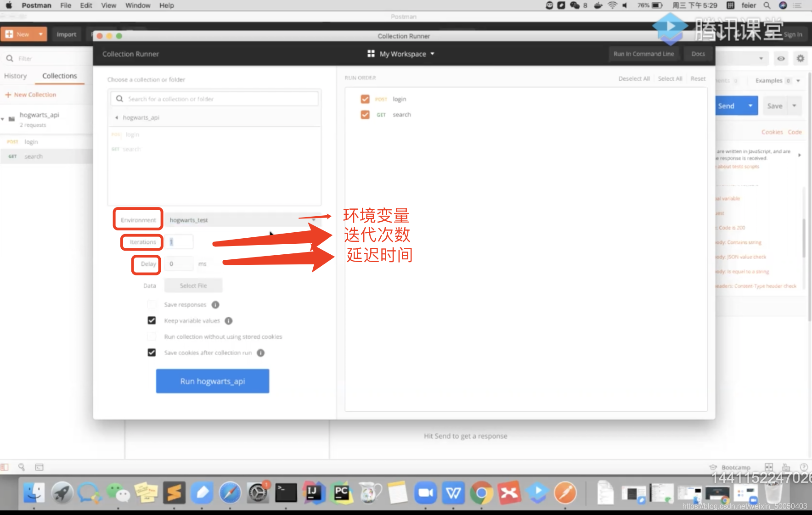Image resolution: width=812 pixels, height=515 pixels.
Task: Uncheck the search request in run order
Action: [x=365, y=115]
